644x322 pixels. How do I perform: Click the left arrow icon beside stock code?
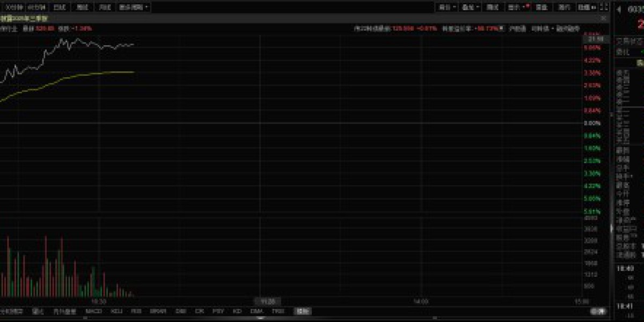618,10
